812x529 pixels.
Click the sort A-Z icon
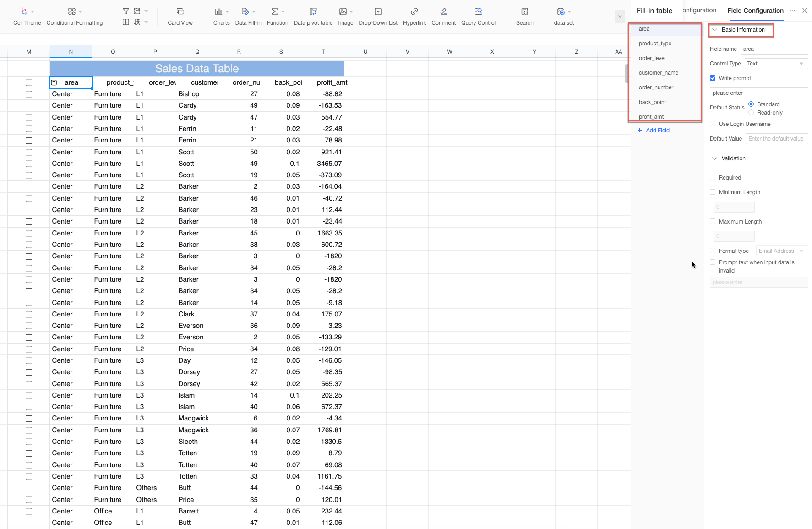click(137, 22)
